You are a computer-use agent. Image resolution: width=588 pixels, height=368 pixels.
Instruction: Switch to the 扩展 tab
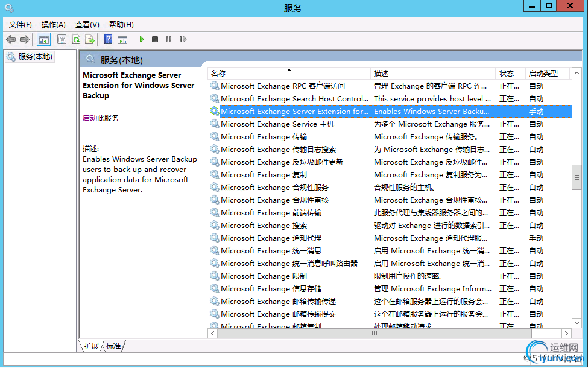(91, 346)
